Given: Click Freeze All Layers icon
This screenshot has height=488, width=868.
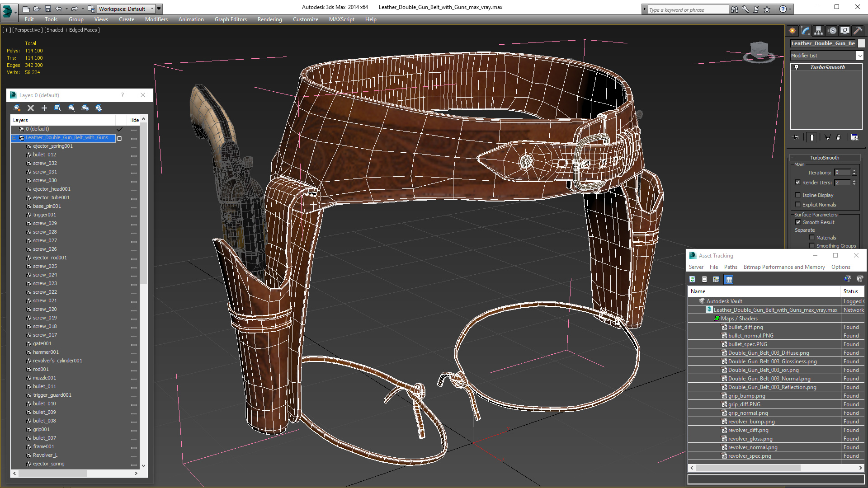Looking at the screenshot, I should (x=99, y=108).
